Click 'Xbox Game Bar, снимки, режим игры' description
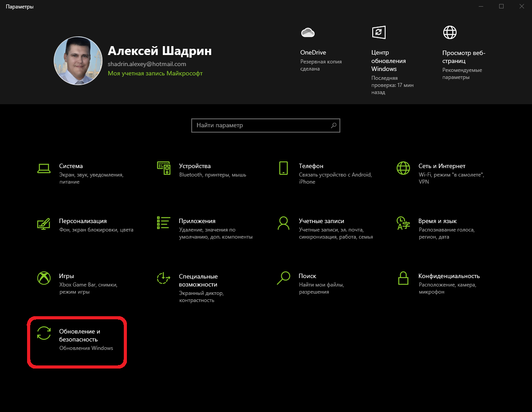This screenshot has width=532, height=412. click(88, 288)
